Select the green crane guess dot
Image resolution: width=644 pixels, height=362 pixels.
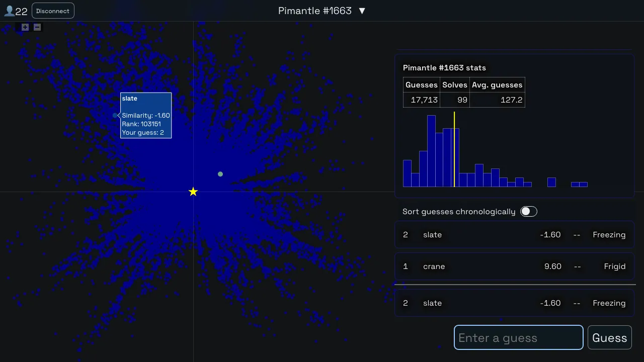(x=220, y=174)
